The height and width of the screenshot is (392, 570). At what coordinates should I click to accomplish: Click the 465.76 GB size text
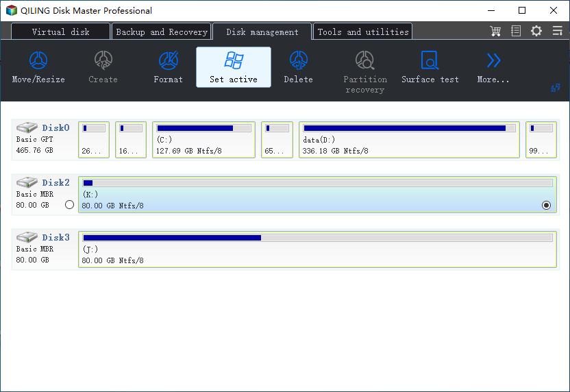[x=34, y=150]
